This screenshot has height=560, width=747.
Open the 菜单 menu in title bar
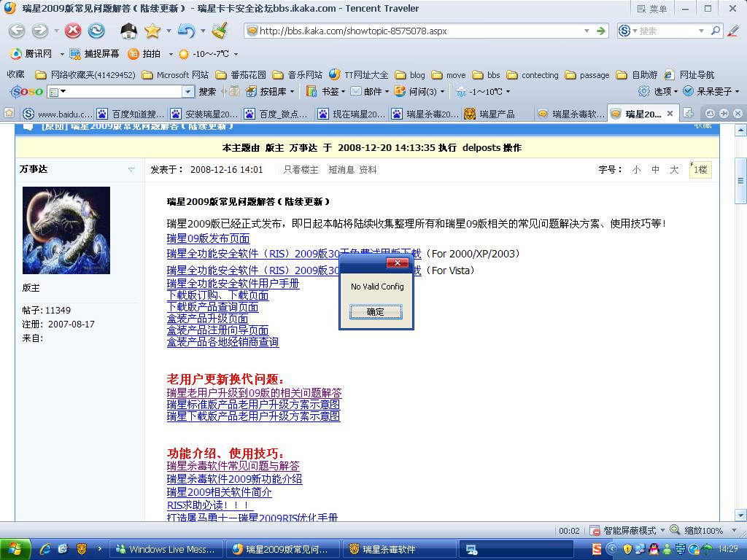click(652, 9)
